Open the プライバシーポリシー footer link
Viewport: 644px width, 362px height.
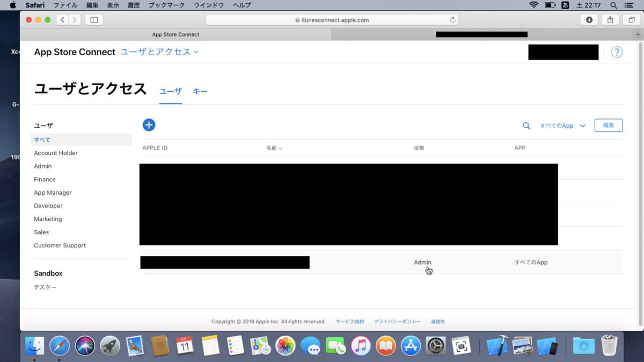pos(397,321)
